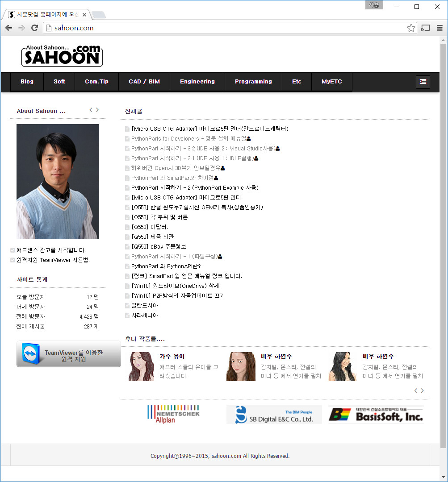Go back using the browser back arrow
The image size is (448, 482).
(x=8, y=28)
